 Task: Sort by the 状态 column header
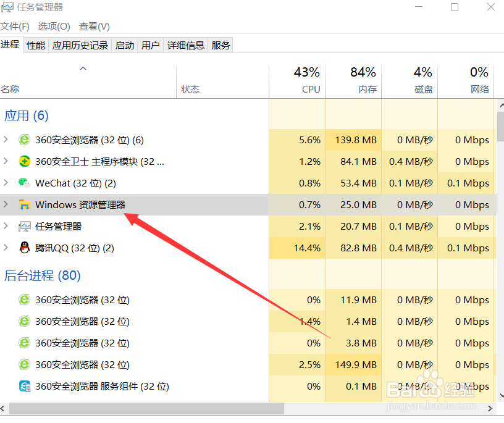pos(222,82)
